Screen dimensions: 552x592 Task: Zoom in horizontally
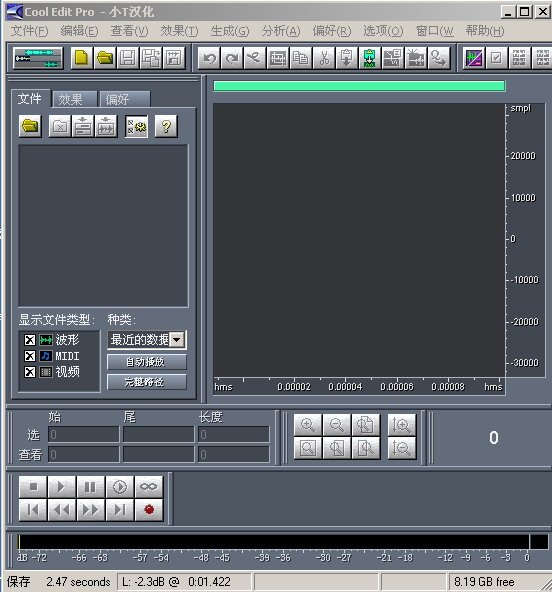(x=308, y=425)
